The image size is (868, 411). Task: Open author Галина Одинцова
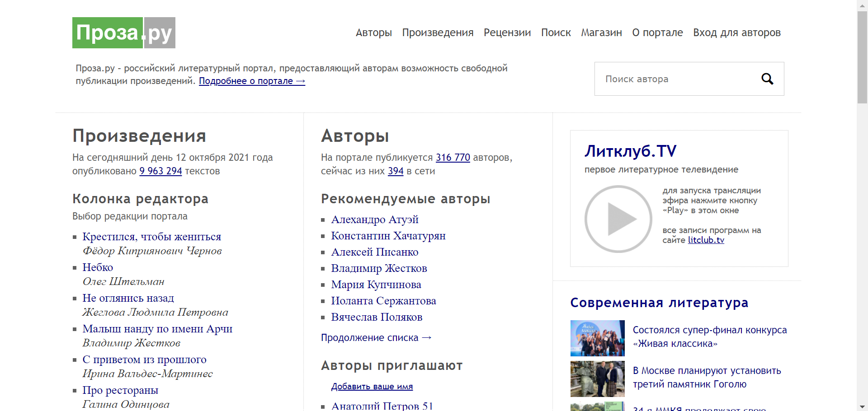[x=126, y=404]
